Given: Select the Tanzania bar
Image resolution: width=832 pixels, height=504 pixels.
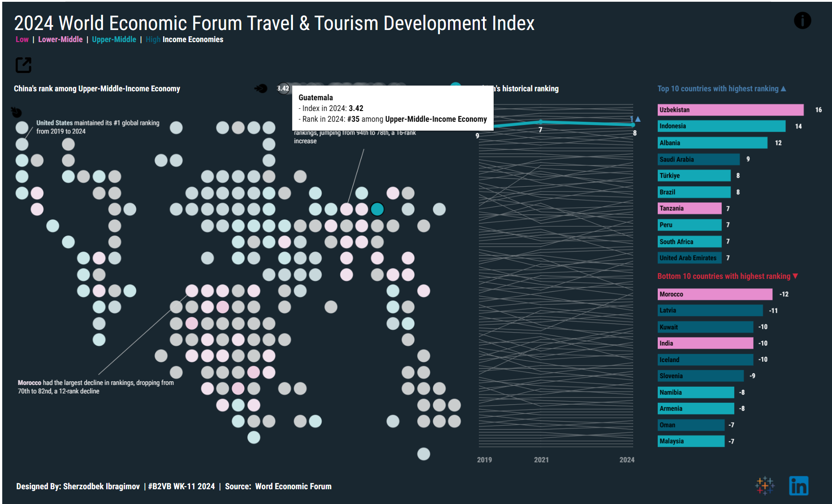Looking at the screenshot, I should pos(690,208).
